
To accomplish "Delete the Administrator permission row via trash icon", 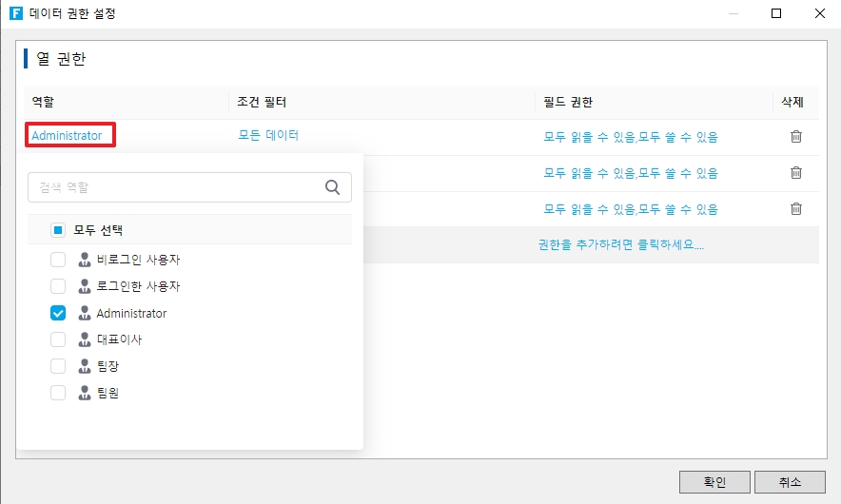I will coord(796,136).
